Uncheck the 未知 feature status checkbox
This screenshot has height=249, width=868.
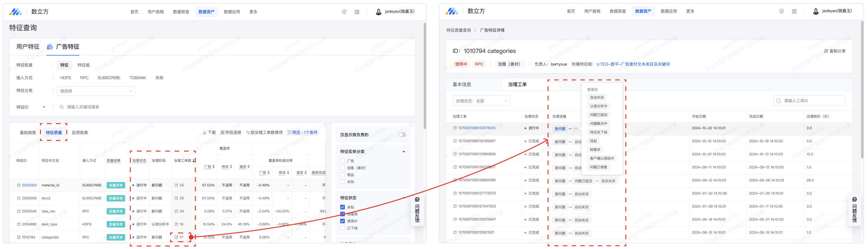343,207
